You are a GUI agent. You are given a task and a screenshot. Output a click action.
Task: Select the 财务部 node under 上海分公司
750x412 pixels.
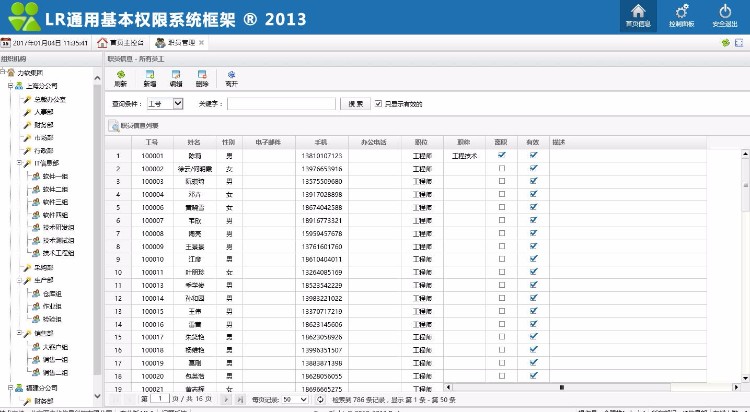(44, 125)
